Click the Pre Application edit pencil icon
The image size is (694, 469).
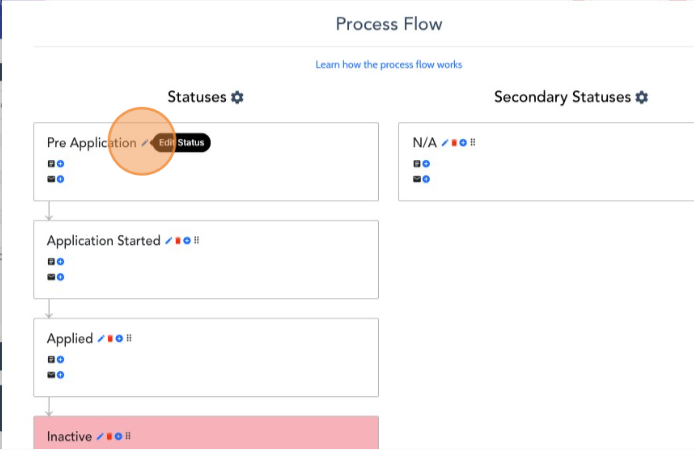(x=144, y=143)
